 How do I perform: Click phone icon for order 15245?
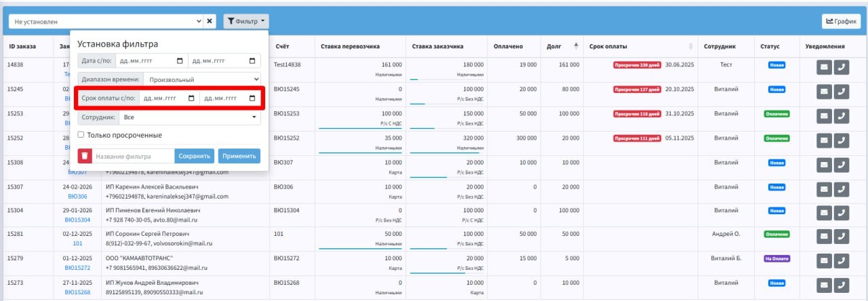(x=842, y=92)
